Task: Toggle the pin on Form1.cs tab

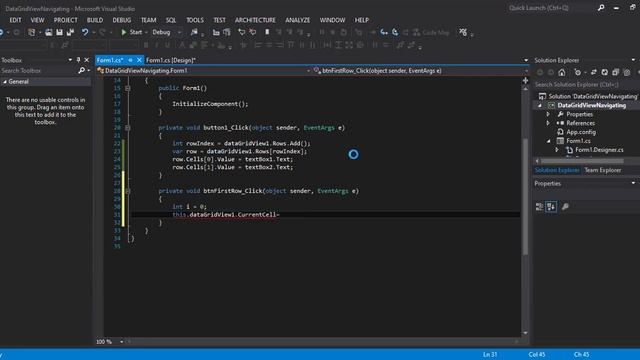Action: tap(130, 60)
